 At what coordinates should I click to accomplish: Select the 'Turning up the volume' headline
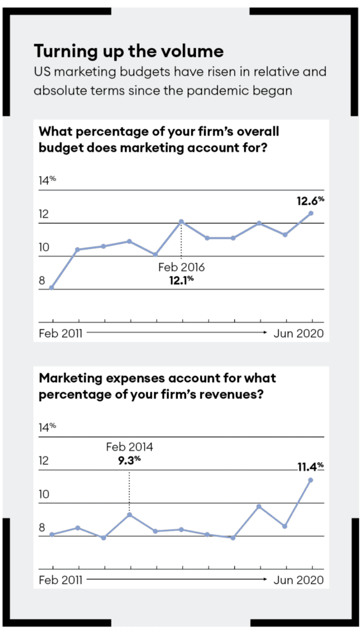pyautogui.click(x=129, y=52)
